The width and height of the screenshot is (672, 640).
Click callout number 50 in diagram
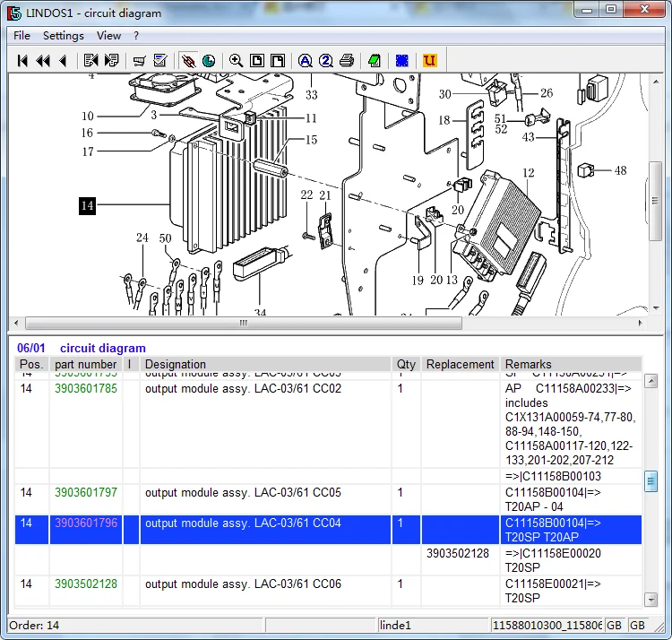click(x=165, y=238)
